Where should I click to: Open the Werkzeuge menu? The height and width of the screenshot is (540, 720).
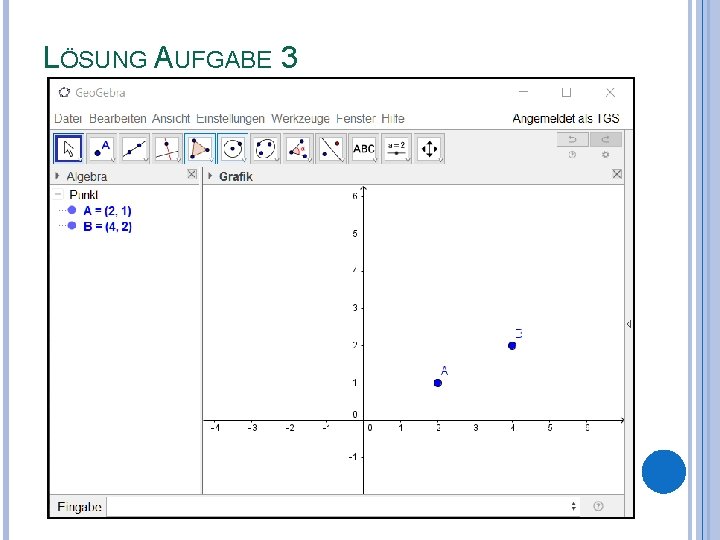coord(300,118)
